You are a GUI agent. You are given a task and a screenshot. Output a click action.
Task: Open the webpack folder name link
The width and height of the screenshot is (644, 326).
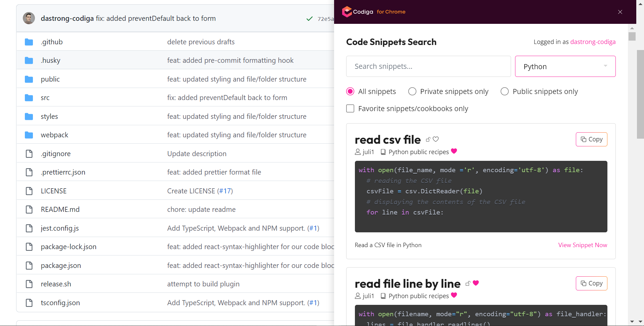54,135
